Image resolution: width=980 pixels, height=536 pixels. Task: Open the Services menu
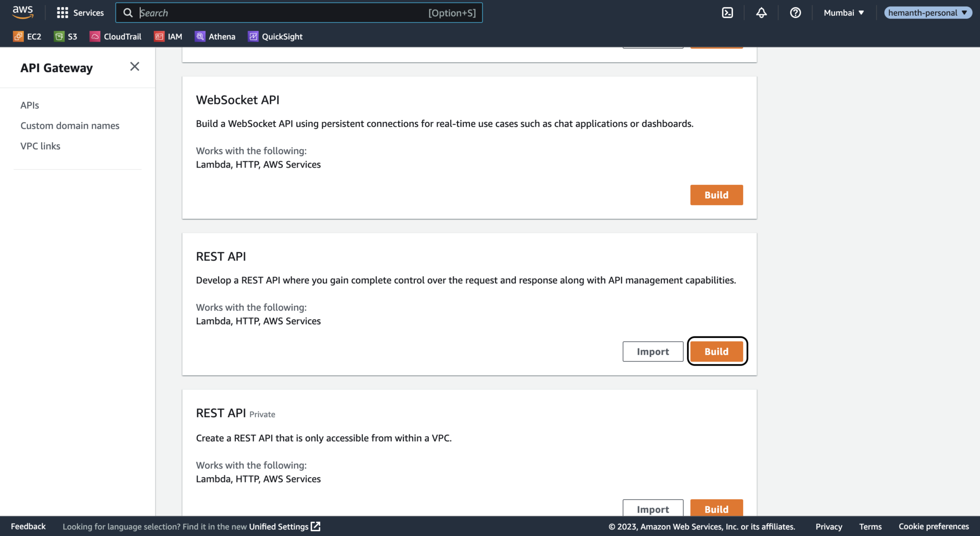pos(79,12)
